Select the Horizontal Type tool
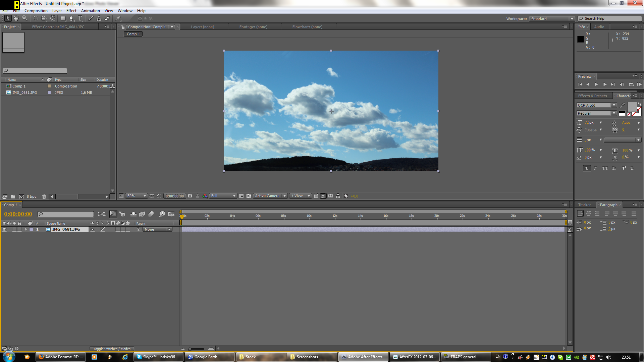The height and width of the screenshot is (362, 644). (80, 18)
